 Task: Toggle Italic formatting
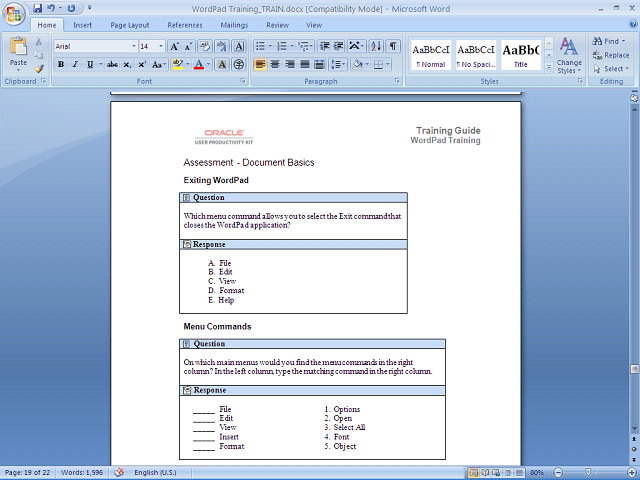tap(75, 64)
